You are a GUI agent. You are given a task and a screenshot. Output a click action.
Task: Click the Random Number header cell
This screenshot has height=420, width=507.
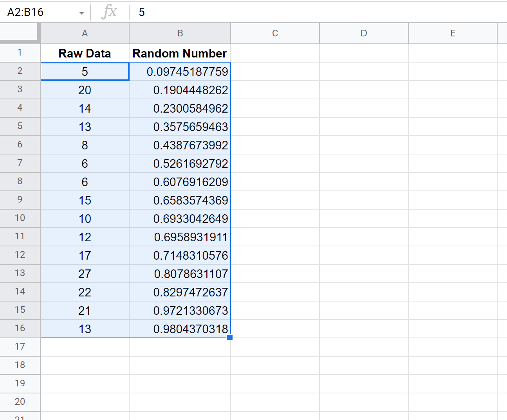click(180, 53)
